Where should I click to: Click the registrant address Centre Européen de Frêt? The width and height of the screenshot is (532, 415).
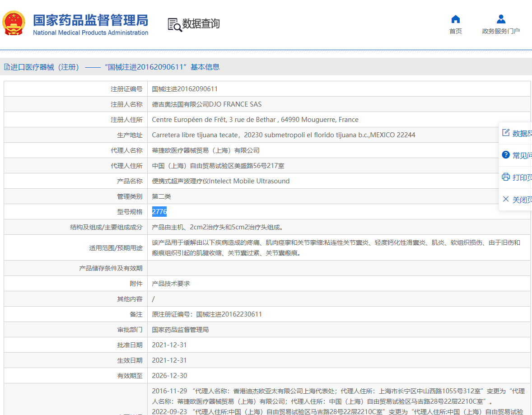tap(255, 120)
